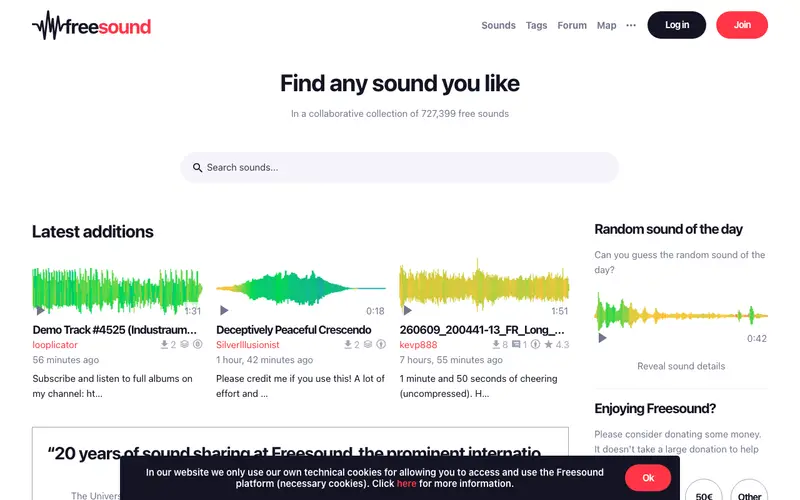This screenshot has height=500, width=800.
Task: Go to the Forum page
Action: coord(571,25)
